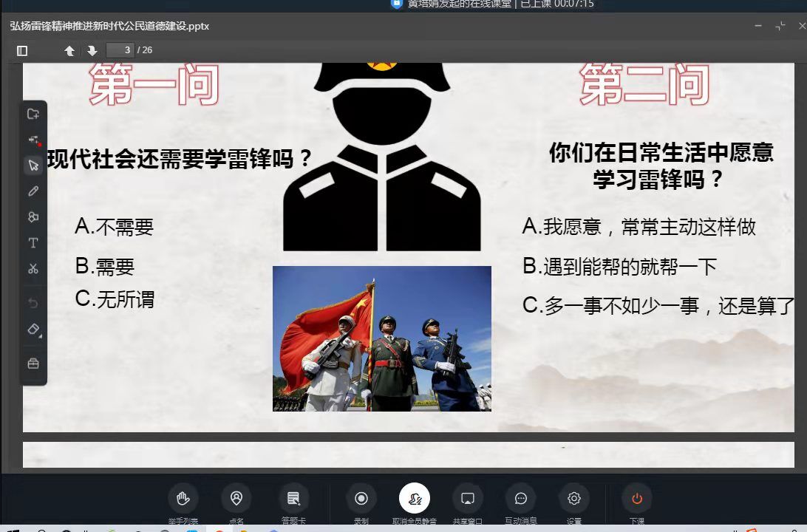
Task: Toggle the slide thumbnail panel
Action: tap(22, 50)
